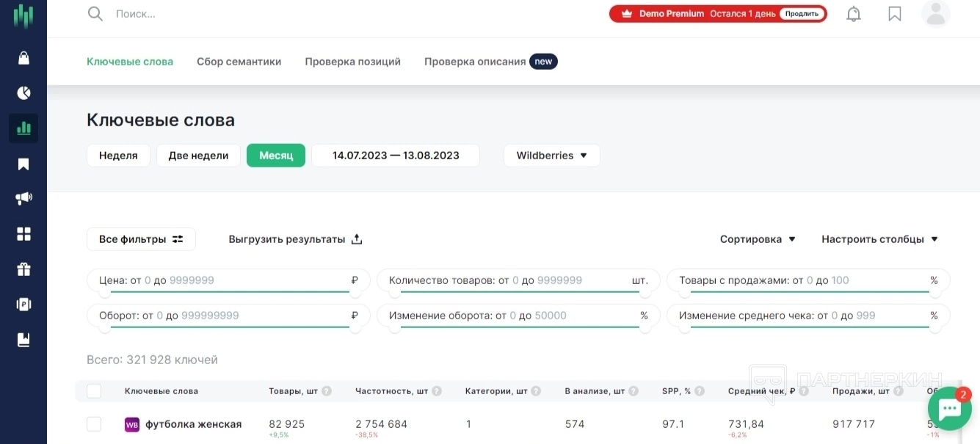The height and width of the screenshot is (444, 980).
Task: Open the Проверка позиций tab
Action: point(352,62)
